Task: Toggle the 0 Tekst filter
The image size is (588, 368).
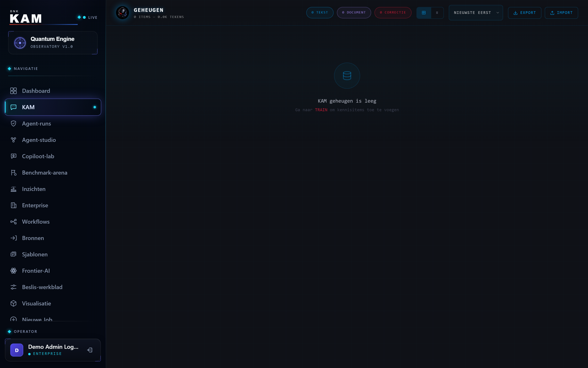Action: [x=320, y=13]
